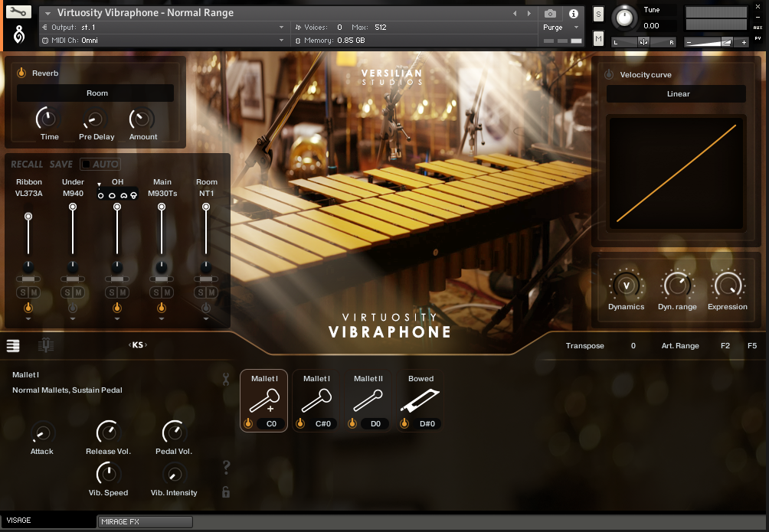
Task: Solo the Ribbon mic channel
Action: click(x=22, y=292)
